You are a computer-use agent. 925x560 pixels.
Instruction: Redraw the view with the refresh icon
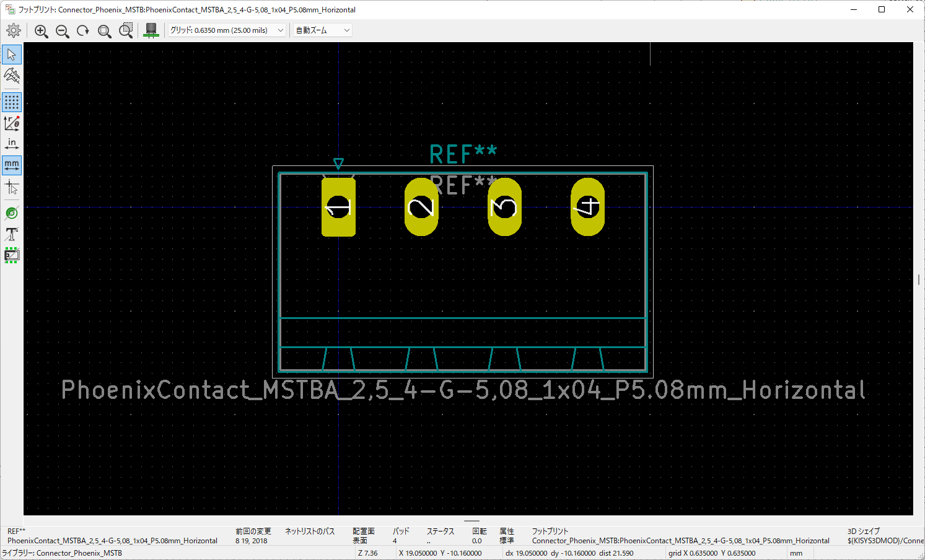coord(83,31)
